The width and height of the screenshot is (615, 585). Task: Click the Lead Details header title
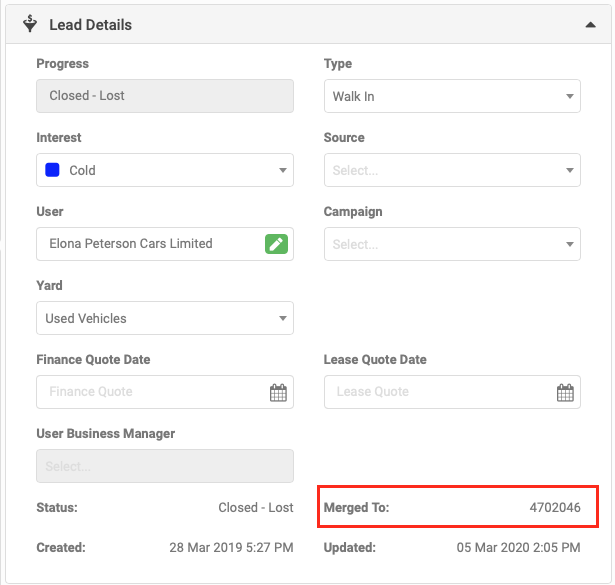(x=91, y=25)
